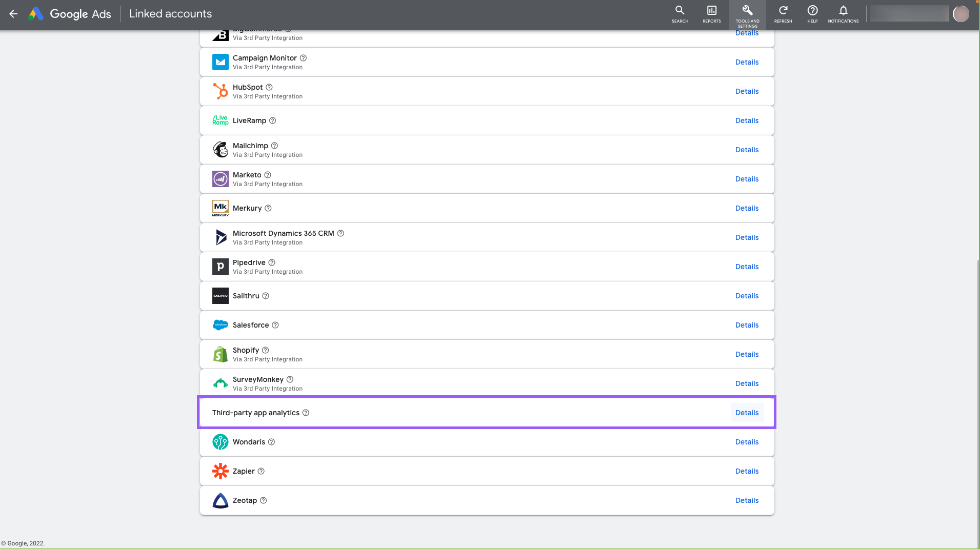The height and width of the screenshot is (549, 980).
Task: Open Details for Campaign Monitor
Action: coord(747,62)
